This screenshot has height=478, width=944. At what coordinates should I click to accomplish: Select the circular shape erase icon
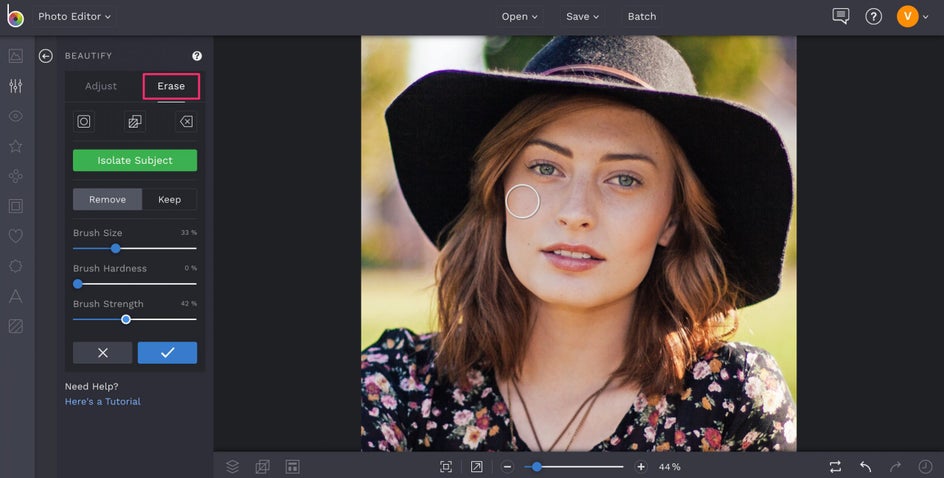point(84,122)
